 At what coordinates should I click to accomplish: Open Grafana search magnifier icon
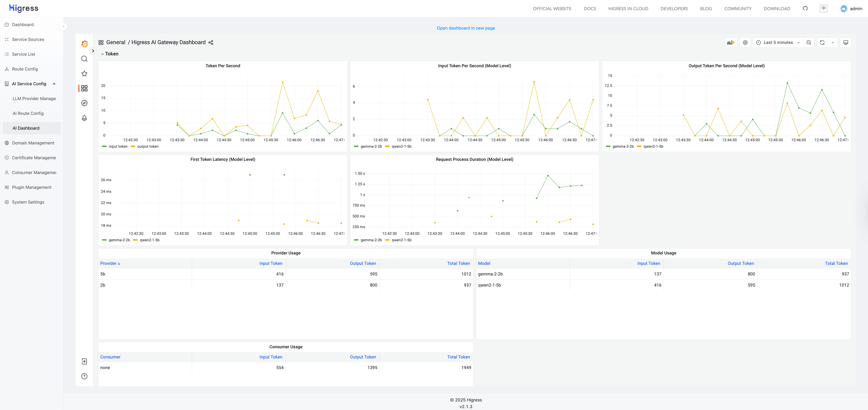[85, 59]
